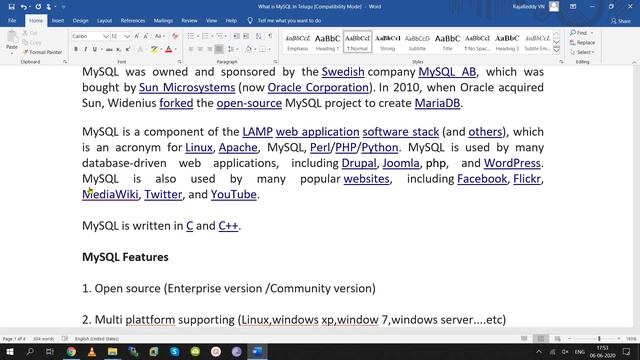The height and width of the screenshot is (360, 640).
Task: Open the File tab
Action: click(x=12, y=20)
